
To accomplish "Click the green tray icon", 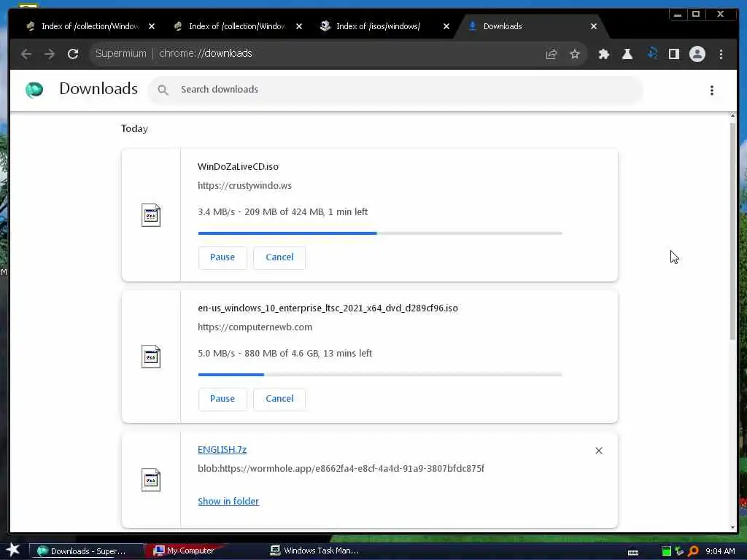I will 667,551.
